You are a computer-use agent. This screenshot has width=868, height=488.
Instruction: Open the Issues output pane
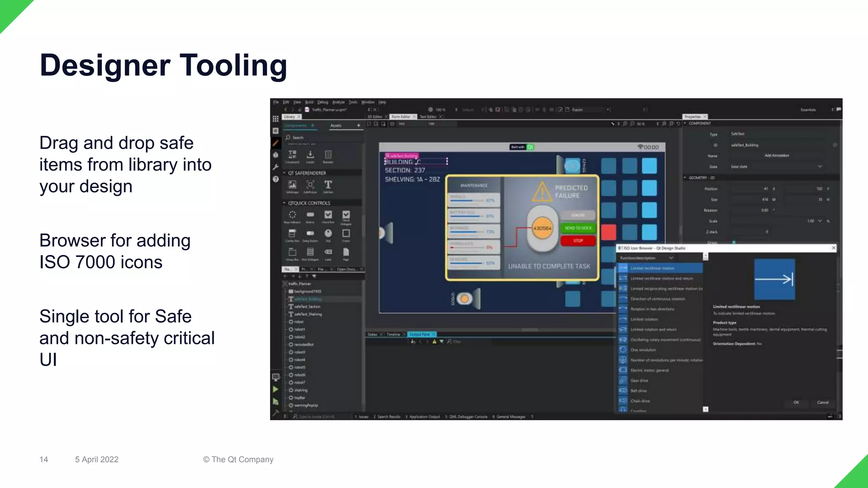pyautogui.click(x=362, y=417)
